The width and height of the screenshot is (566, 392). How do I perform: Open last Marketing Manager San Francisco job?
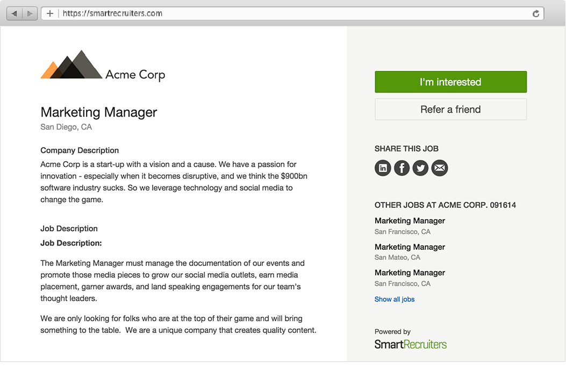click(x=410, y=273)
